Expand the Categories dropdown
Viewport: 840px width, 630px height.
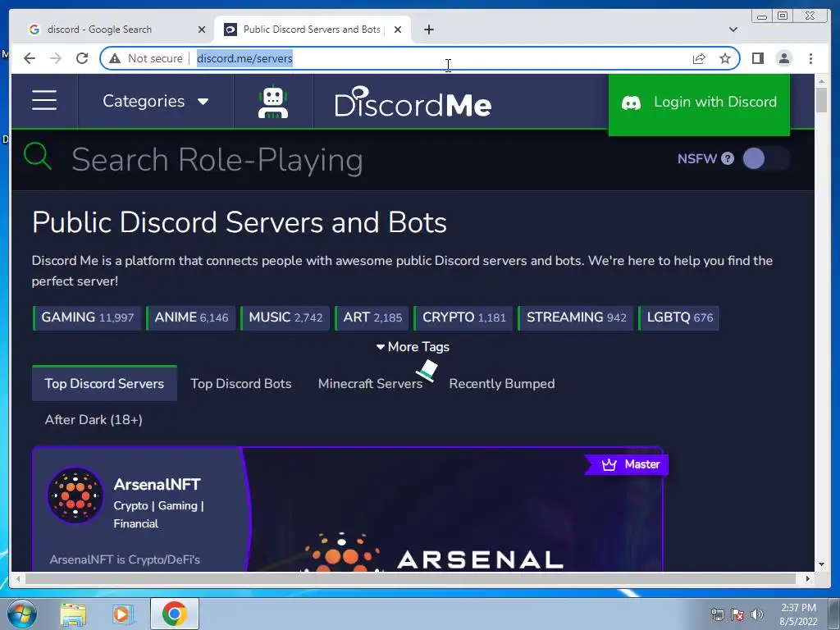155,101
